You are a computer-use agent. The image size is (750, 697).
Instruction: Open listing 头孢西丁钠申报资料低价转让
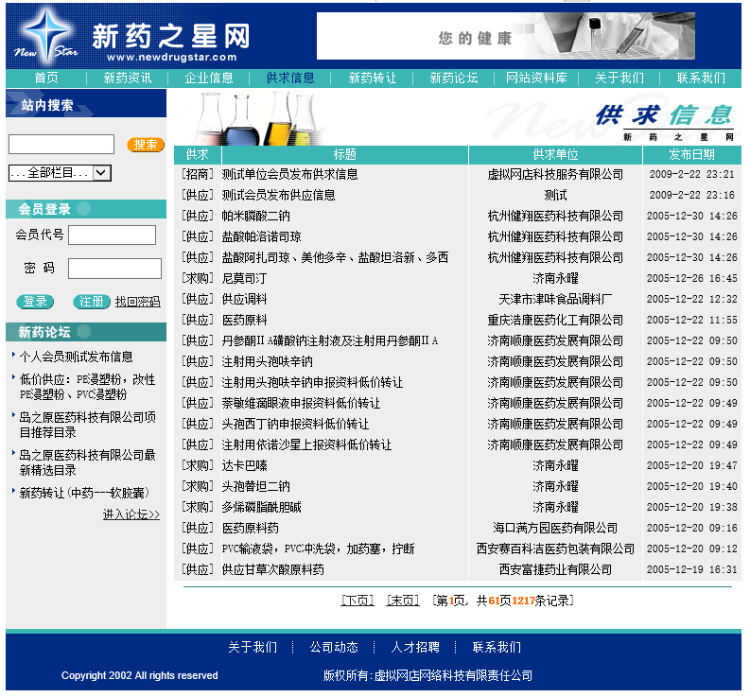click(x=296, y=424)
